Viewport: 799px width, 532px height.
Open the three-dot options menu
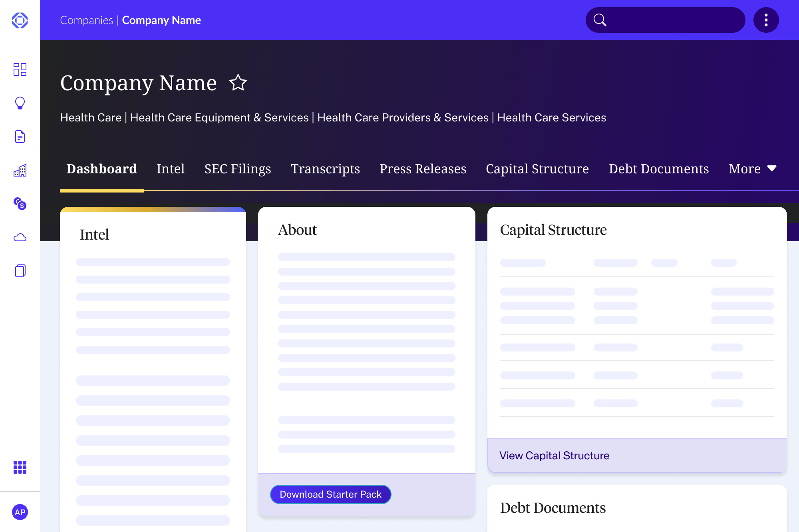click(766, 20)
